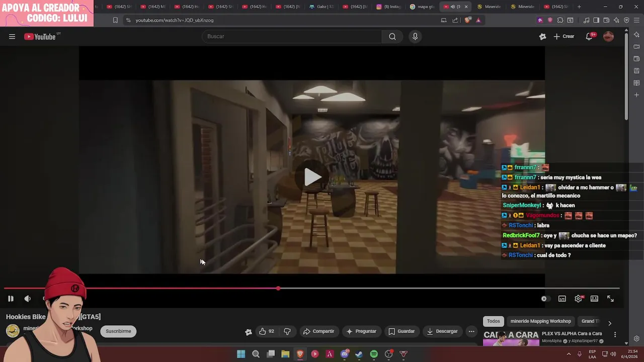Go to the YouTube home logo

[41, 36]
